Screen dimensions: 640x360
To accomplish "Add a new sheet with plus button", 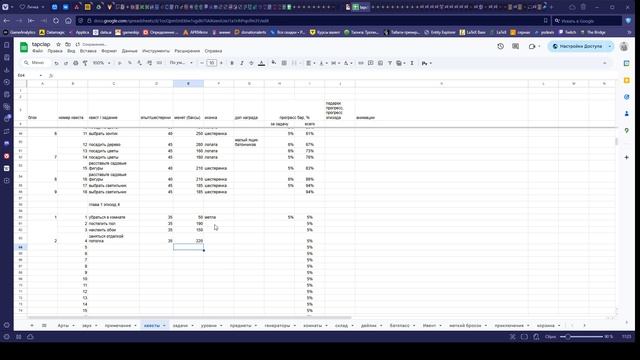I will coord(32,325).
